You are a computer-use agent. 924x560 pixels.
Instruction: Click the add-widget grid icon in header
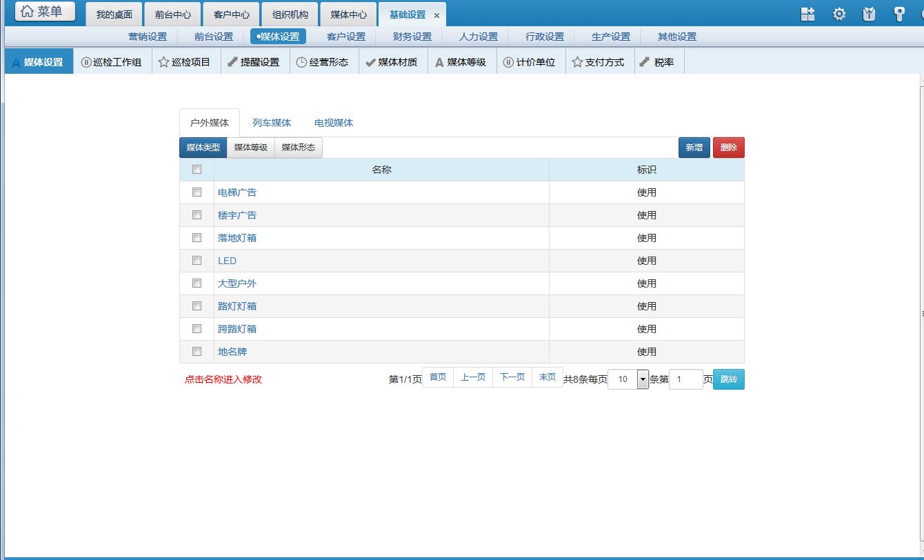[x=807, y=14]
